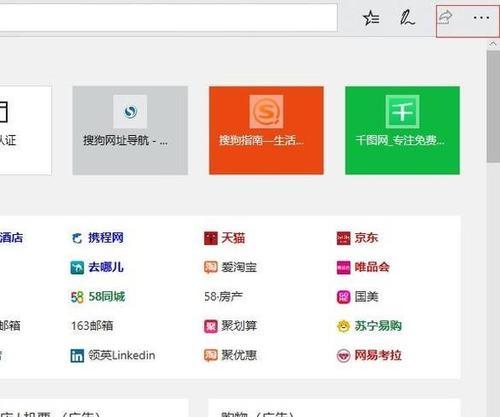
Task: Click the 聚优惠 orange icon
Action: pyautogui.click(x=211, y=356)
